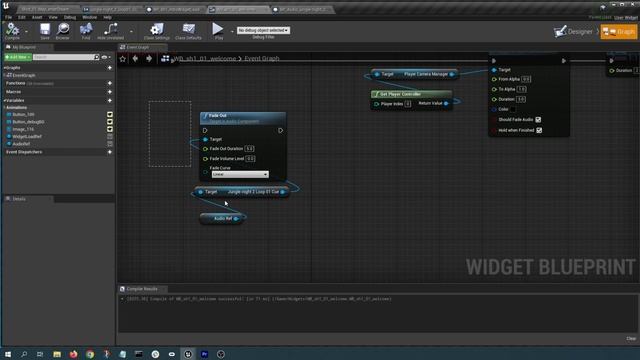Uncheck Should Fade Audio checkbox
The image size is (640, 360).
[538, 120]
